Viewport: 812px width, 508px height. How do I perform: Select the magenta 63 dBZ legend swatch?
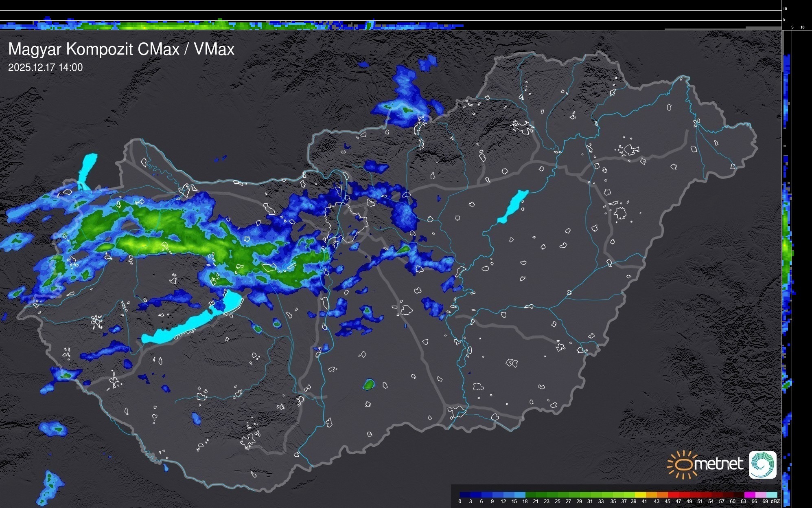(x=749, y=495)
